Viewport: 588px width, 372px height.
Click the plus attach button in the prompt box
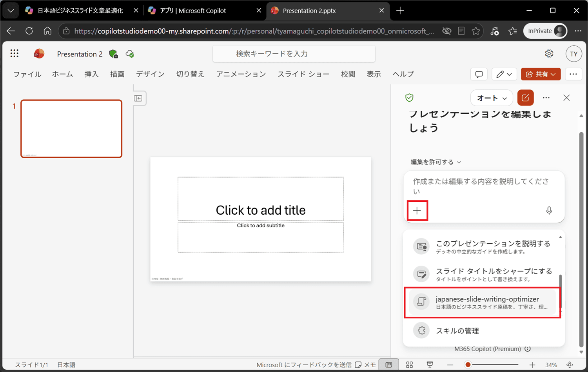[x=417, y=211]
